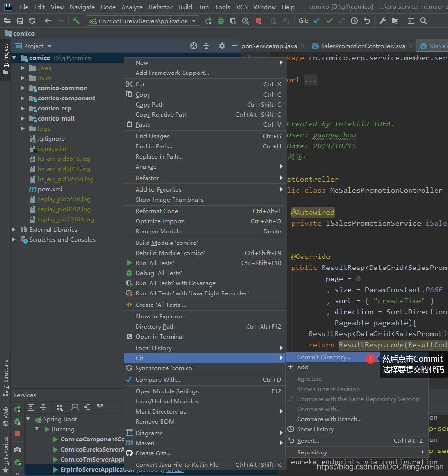Image resolution: width=448 pixels, height=476 pixels.
Task: Open the VCS menu
Action: tap(242, 7)
